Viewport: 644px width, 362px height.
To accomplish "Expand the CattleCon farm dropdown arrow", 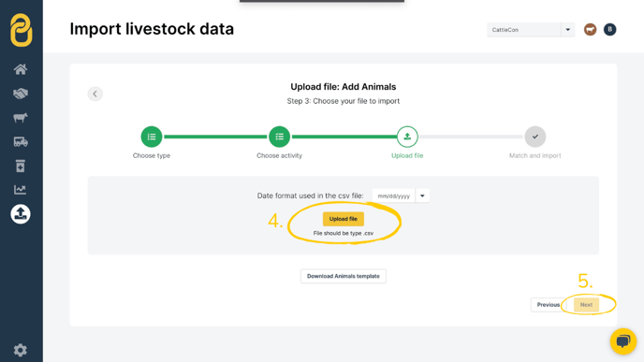I will pos(568,30).
